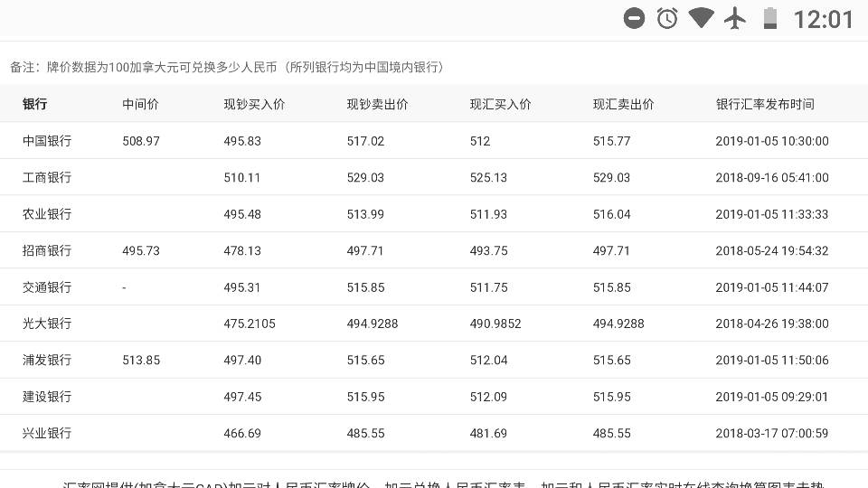Click 建设银行 spot buy price 512.09
The width and height of the screenshot is (868, 488).
(489, 397)
